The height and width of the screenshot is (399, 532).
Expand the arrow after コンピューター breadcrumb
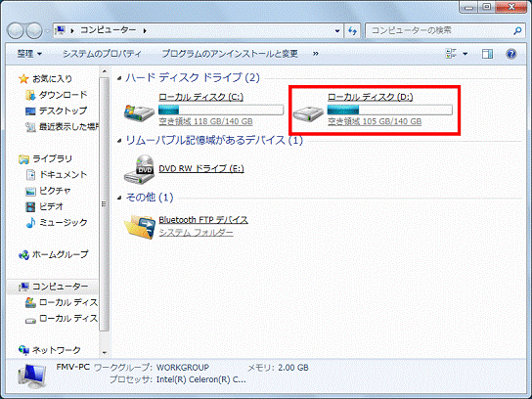[x=145, y=31]
